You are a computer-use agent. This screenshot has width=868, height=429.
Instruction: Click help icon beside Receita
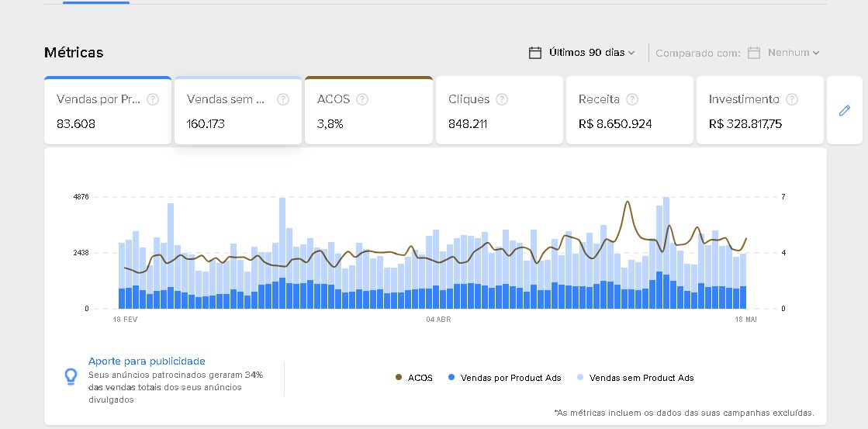632,99
